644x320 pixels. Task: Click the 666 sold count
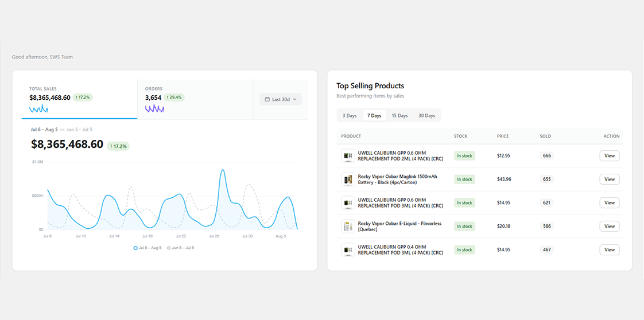[546, 156]
